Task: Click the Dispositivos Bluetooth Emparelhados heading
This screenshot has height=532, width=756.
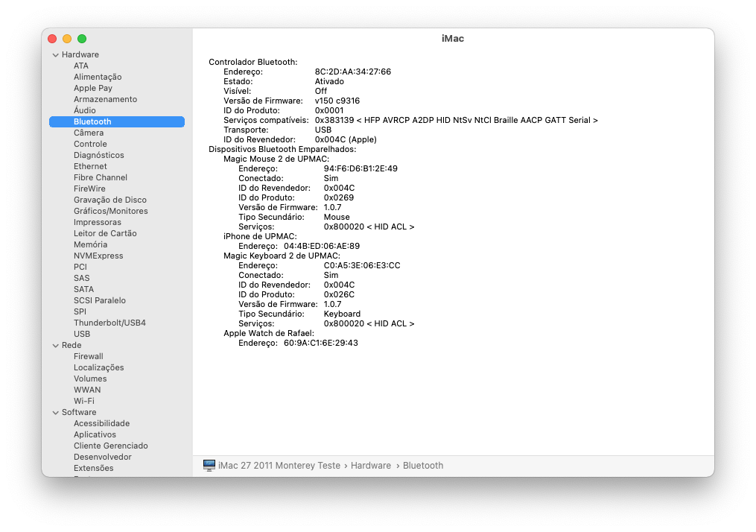Action: pyautogui.click(x=282, y=149)
